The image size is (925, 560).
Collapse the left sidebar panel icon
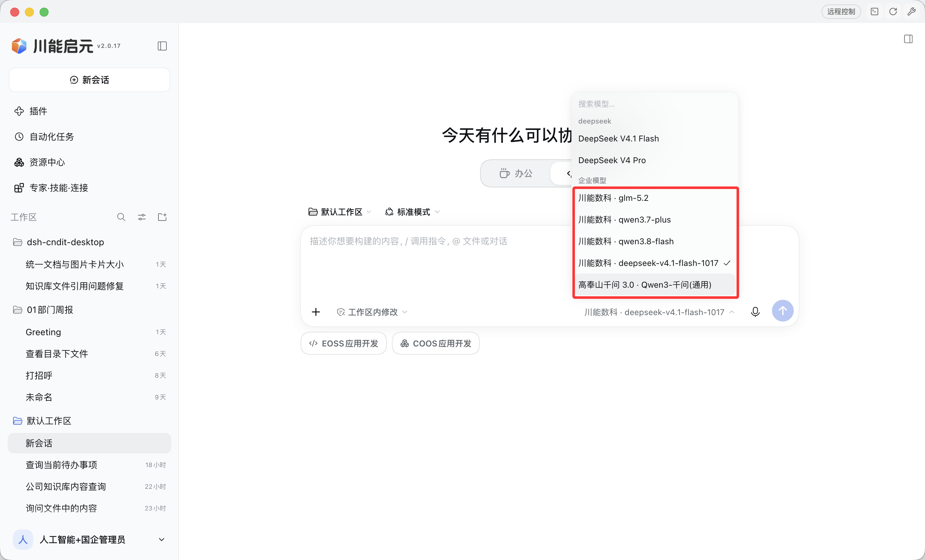click(162, 46)
